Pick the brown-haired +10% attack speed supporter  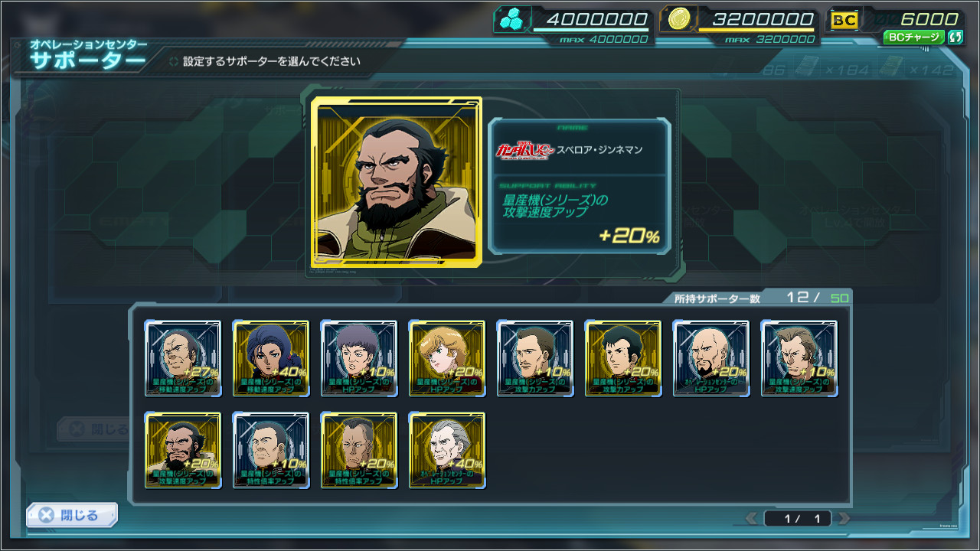click(799, 359)
